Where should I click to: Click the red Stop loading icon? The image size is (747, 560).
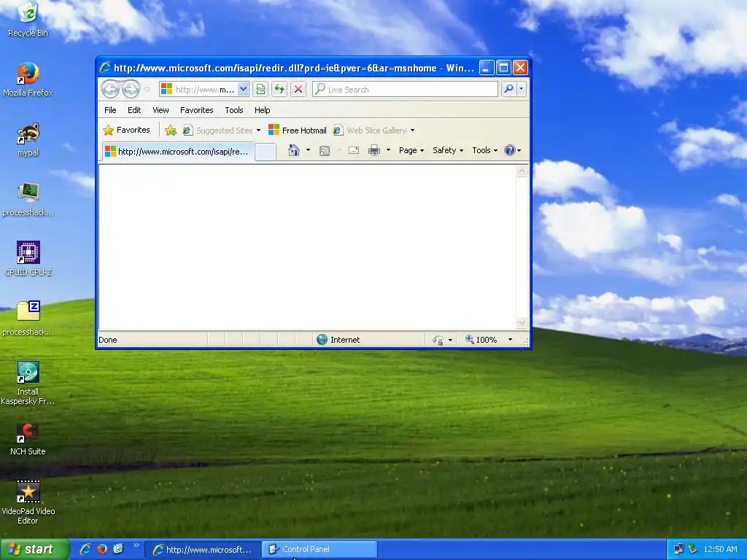298,89
